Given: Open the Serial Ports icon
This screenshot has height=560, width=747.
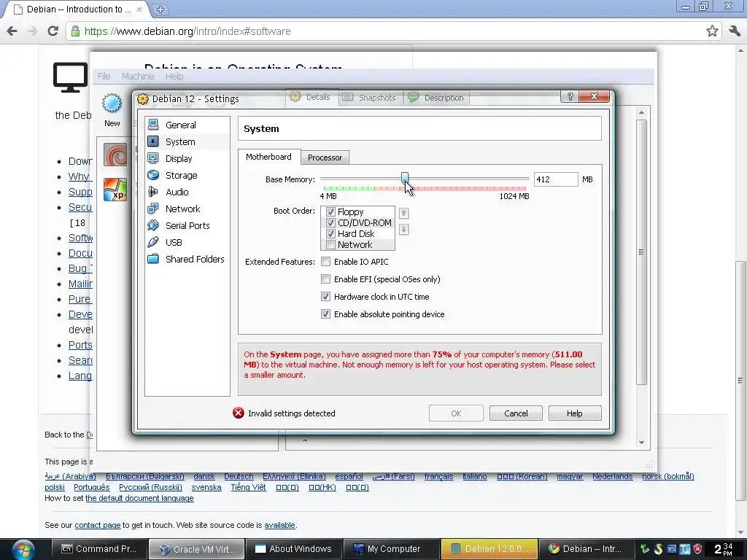Looking at the screenshot, I should pyautogui.click(x=153, y=225).
